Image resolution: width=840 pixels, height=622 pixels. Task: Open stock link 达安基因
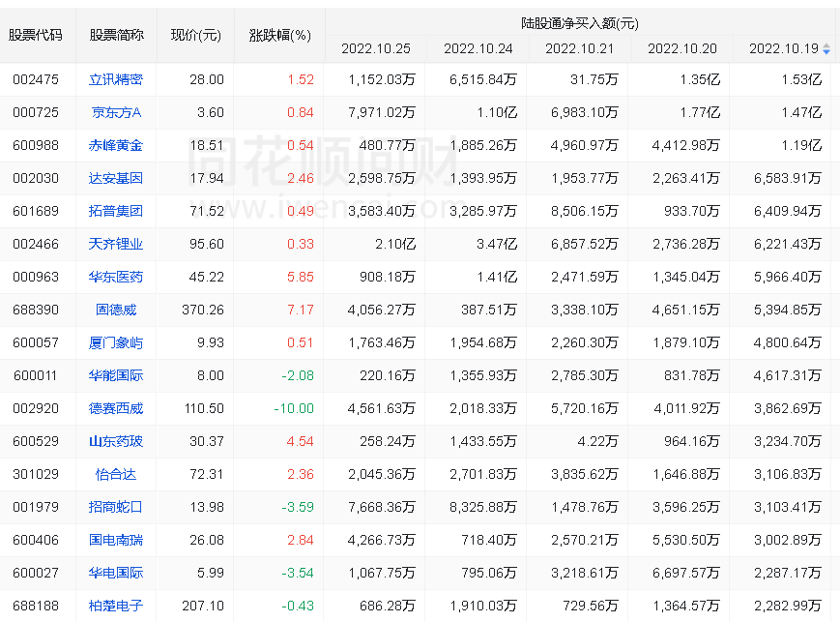click(116, 178)
